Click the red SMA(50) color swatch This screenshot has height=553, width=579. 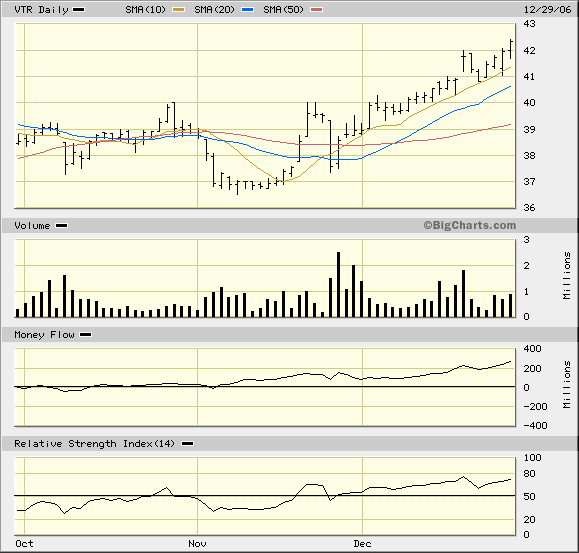(x=316, y=10)
